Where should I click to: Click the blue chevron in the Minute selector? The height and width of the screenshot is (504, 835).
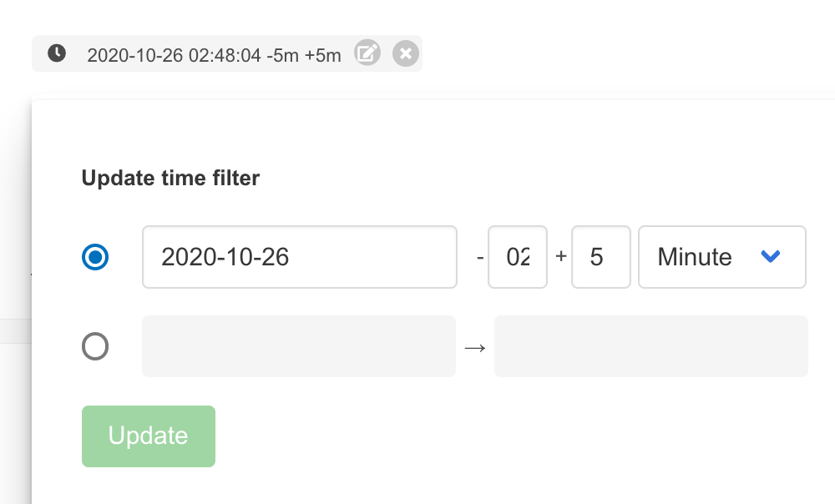point(771,257)
